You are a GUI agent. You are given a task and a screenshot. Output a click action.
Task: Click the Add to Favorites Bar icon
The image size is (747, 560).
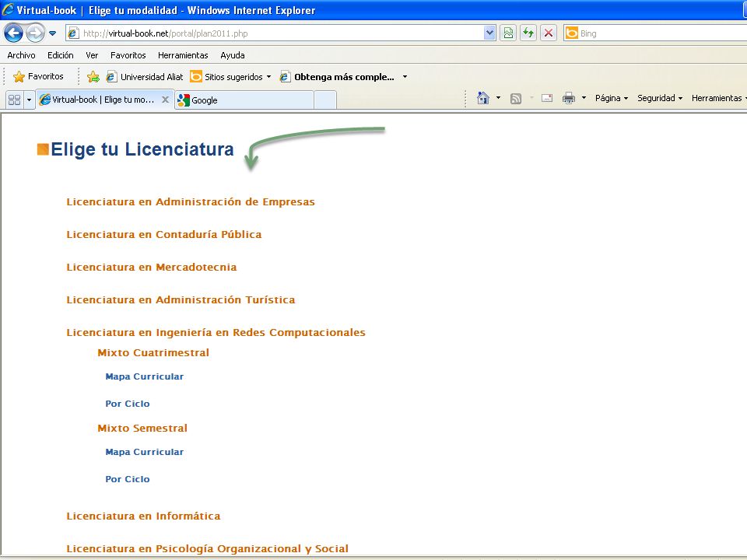[x=93, y=77]
